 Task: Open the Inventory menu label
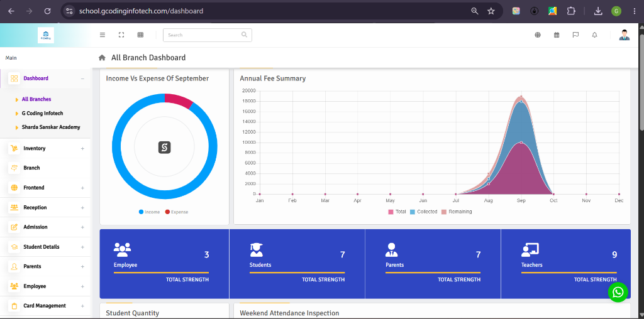(35, 148)
